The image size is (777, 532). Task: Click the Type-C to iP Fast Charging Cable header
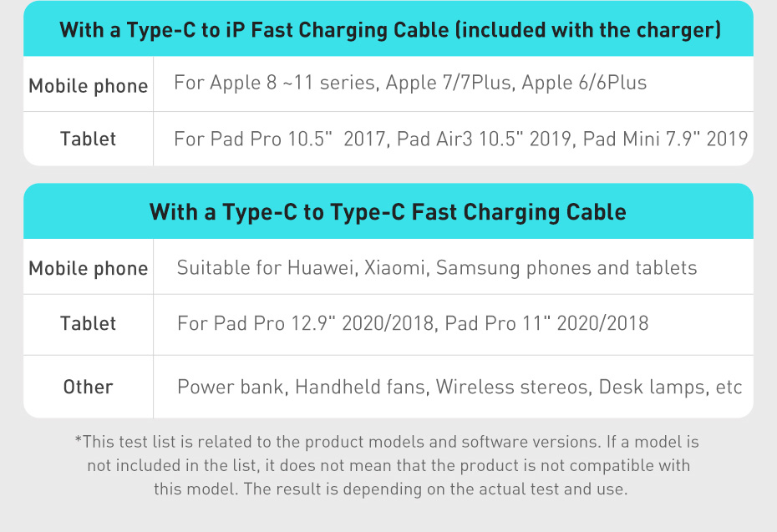tap(390, 30)
